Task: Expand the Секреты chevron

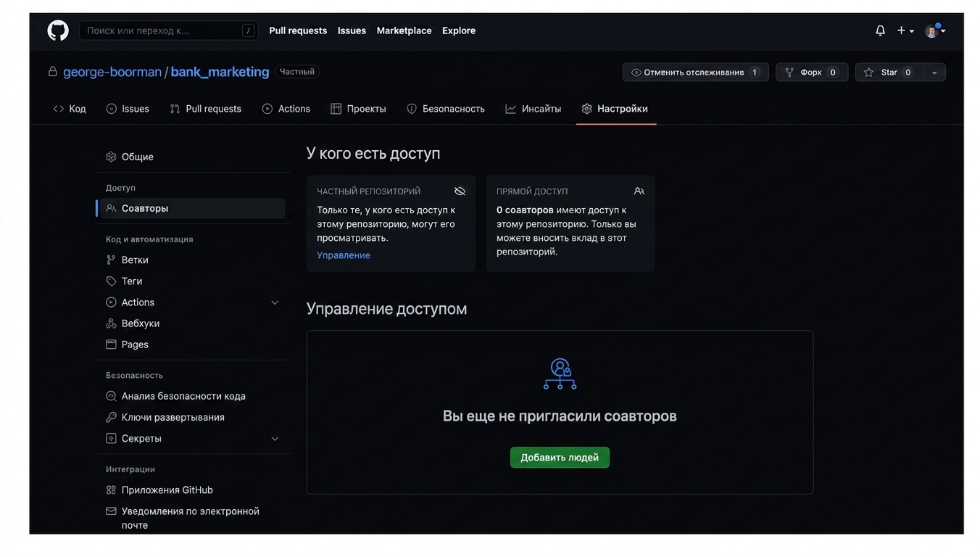Action: [275, 439]
